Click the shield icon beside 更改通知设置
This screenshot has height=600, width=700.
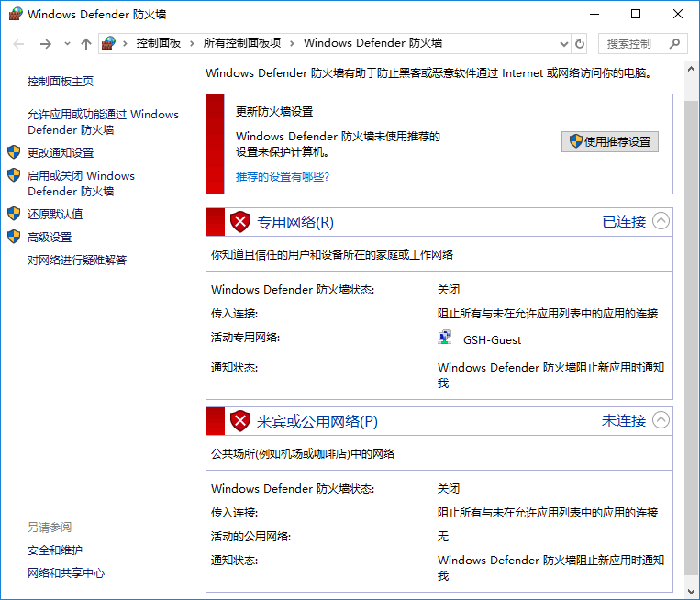(14, 152)
